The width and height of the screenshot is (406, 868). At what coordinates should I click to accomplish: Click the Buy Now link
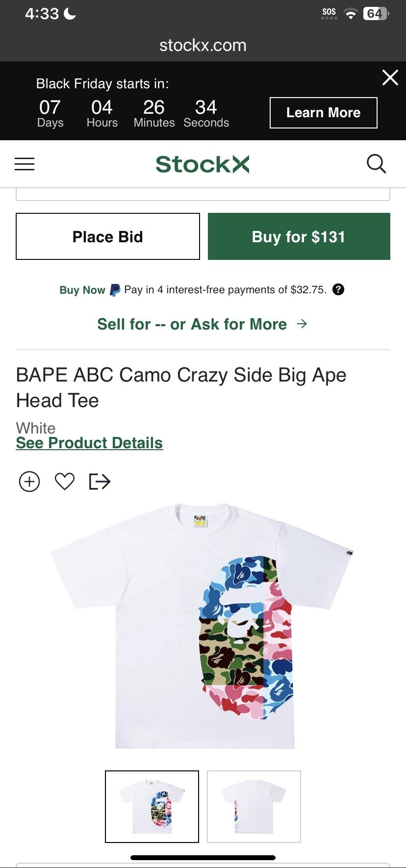click(82, 290)
